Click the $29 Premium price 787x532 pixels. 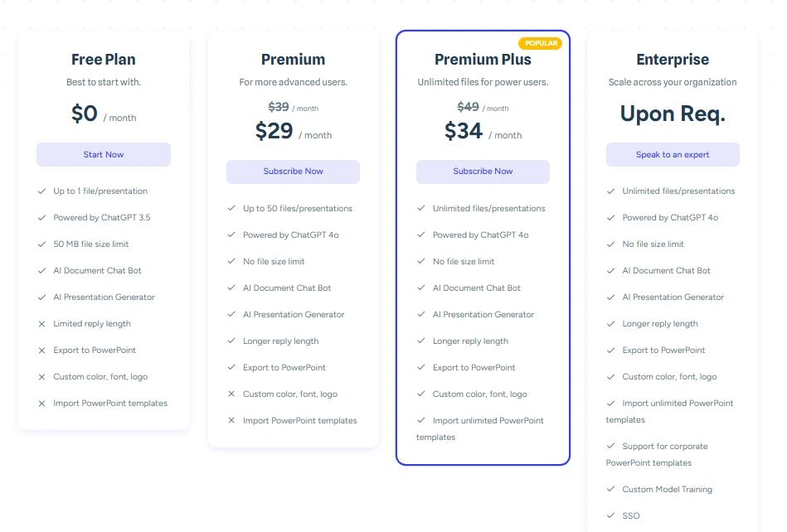coord(274,131)
